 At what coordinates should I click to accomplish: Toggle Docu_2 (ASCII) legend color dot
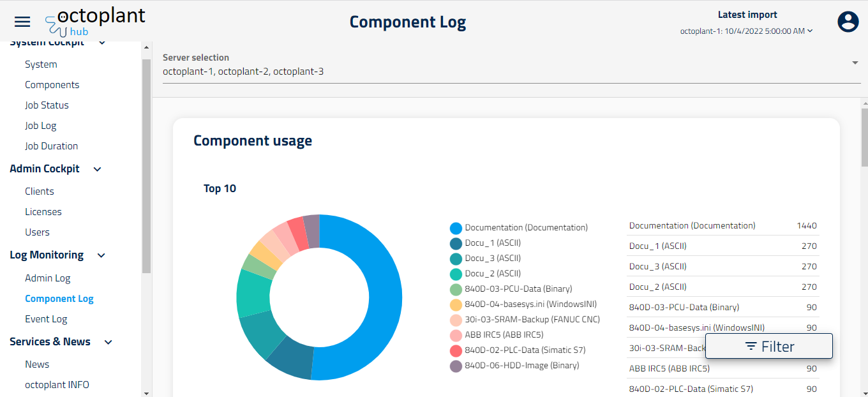pos(456,274)
